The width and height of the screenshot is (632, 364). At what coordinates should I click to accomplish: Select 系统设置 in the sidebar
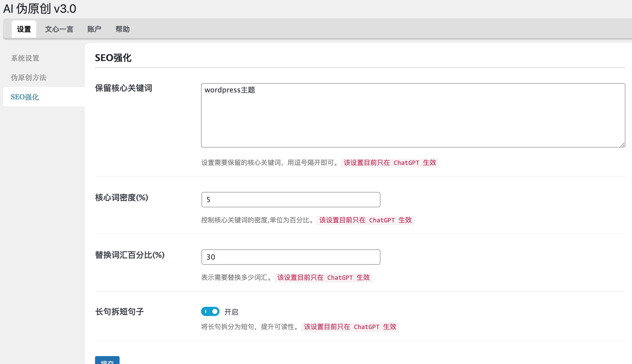click(25, 58)
